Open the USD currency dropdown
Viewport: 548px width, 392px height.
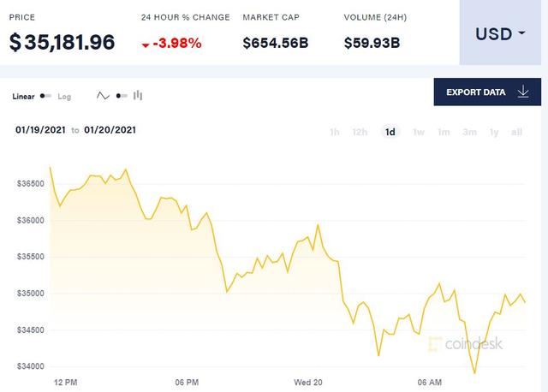tap(501, 34)
